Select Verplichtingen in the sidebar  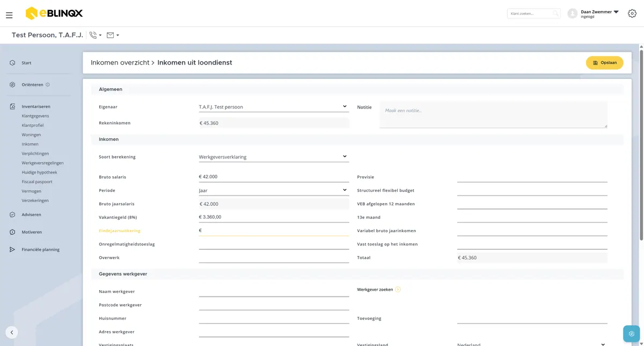point(35,154)
